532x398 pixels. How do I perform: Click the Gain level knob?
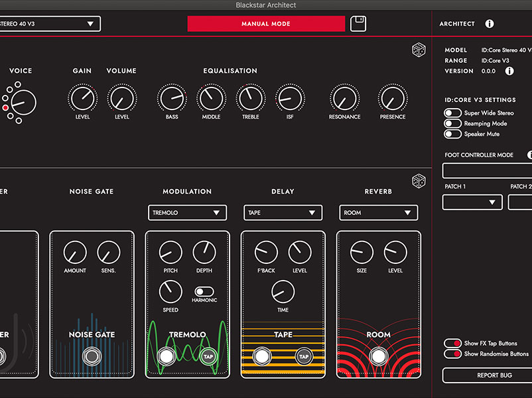click(x=82, y=99)
